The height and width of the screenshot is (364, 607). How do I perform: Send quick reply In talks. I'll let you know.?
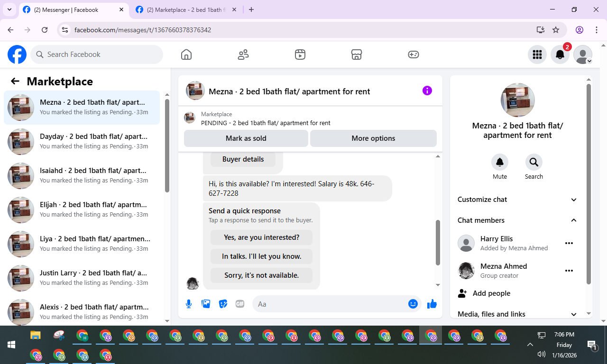pyautogui.click(x=262, y=256)
